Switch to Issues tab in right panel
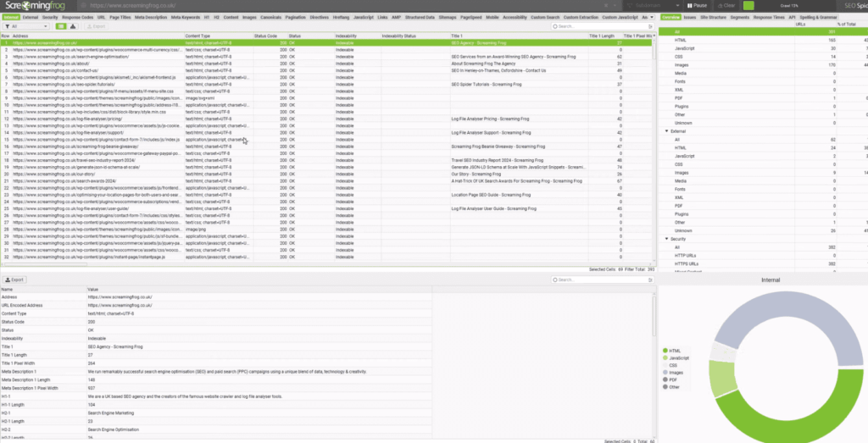The width and height of the screenshot is (868, 443). click(x=690, y=17)
